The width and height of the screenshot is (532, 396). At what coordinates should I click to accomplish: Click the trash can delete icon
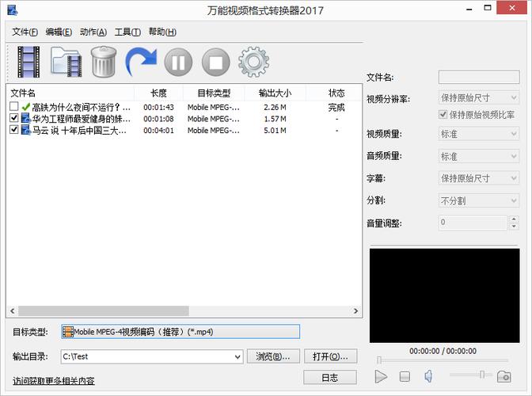pos(104,62)
